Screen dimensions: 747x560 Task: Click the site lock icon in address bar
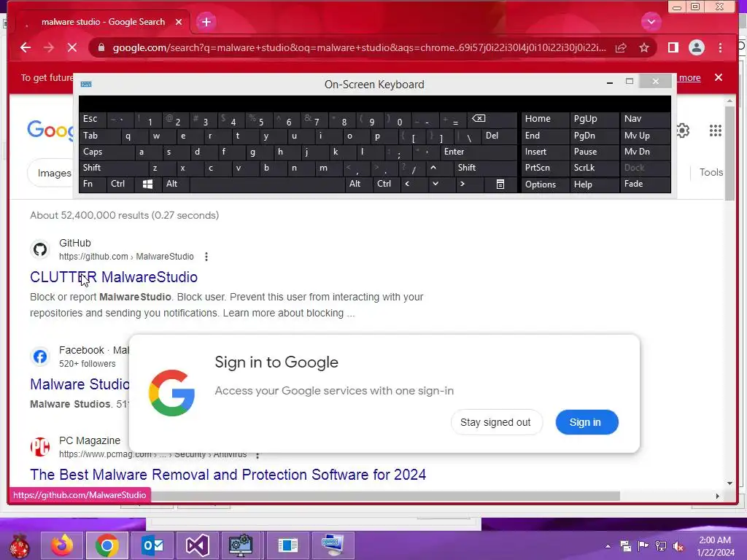101,47
